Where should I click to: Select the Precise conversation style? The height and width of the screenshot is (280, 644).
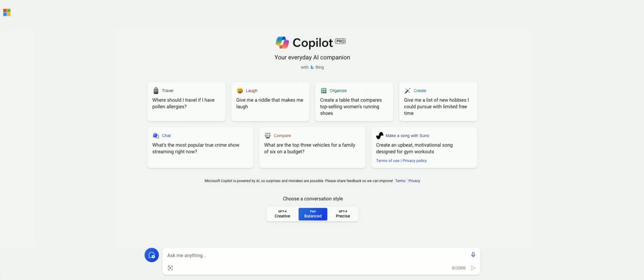[x=343, y=214]
